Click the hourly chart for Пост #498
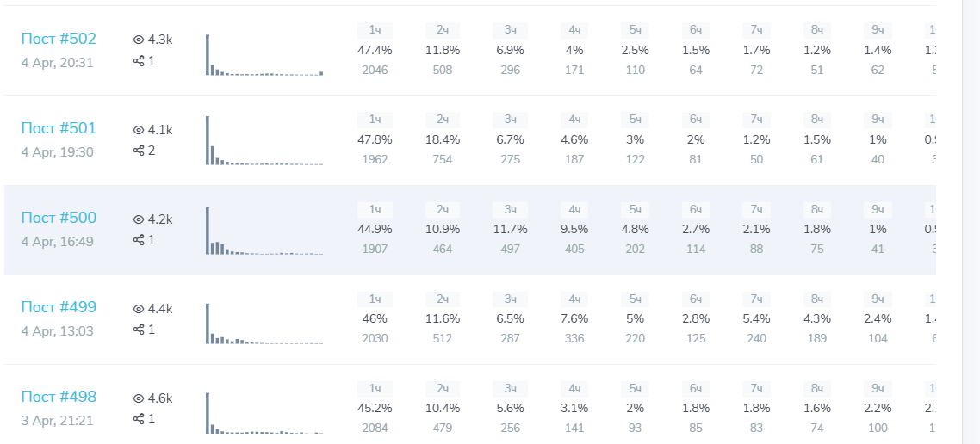Image resolution: width=980 pixels, height=444 pixels. (264, 413)
